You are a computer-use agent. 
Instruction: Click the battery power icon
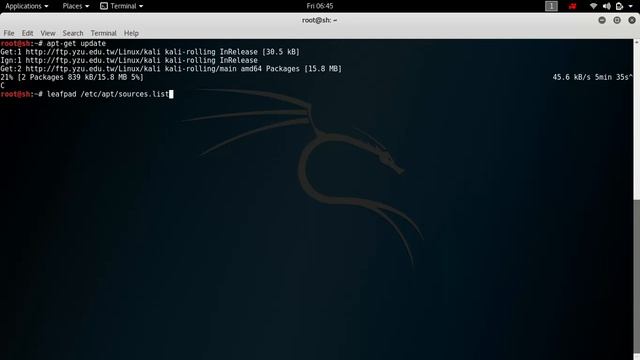[619, 6]
